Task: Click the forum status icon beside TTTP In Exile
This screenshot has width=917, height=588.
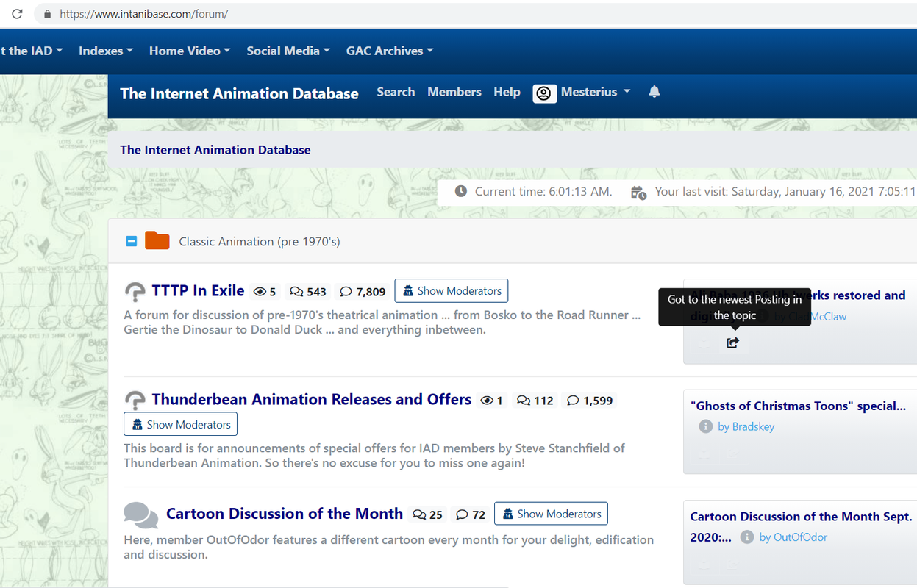Action: click(135, 292)
